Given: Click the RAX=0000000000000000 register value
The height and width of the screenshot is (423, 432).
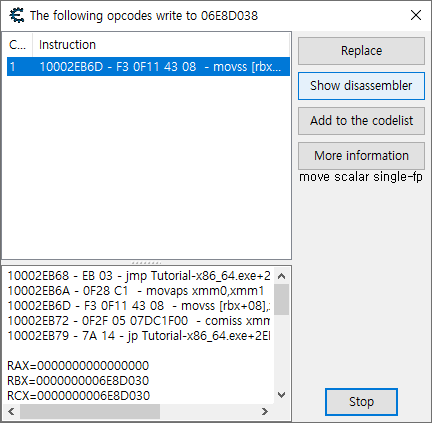Looking at the screenshot, I should tap(78, 366).
